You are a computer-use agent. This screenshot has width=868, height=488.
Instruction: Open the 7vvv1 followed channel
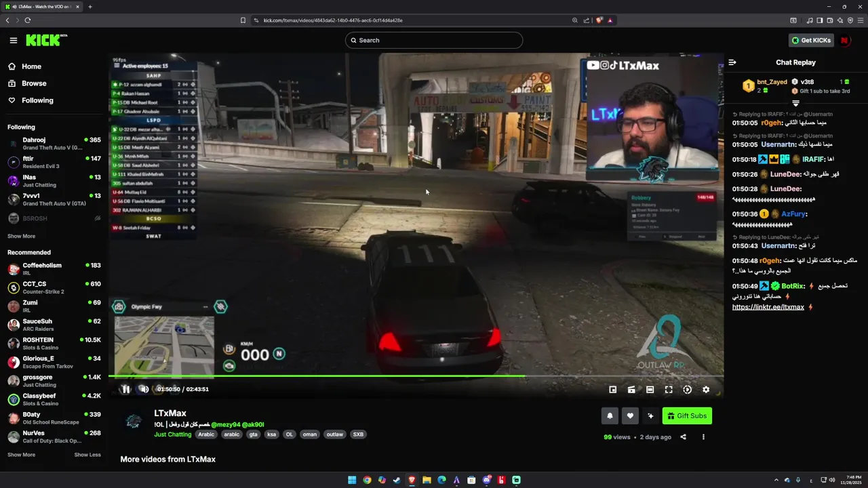(x=54, y=199)
